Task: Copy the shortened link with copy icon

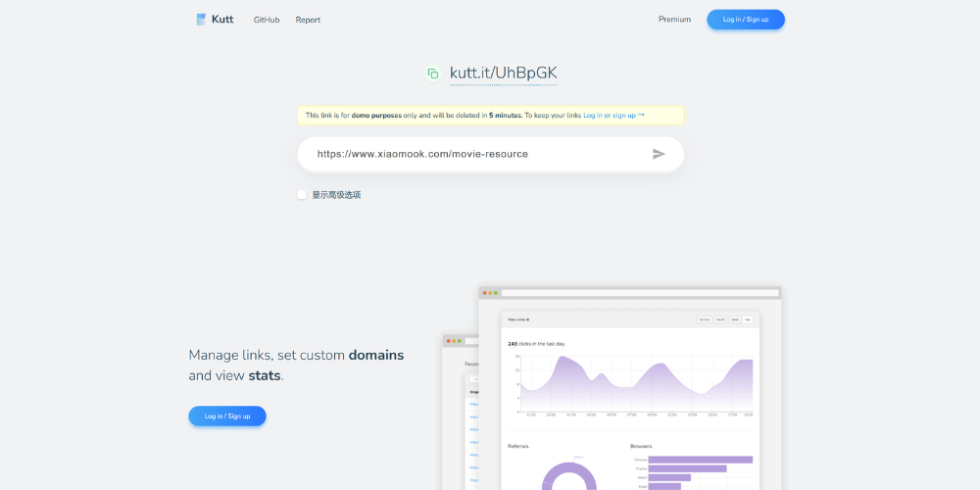Action: coord(432,73)
